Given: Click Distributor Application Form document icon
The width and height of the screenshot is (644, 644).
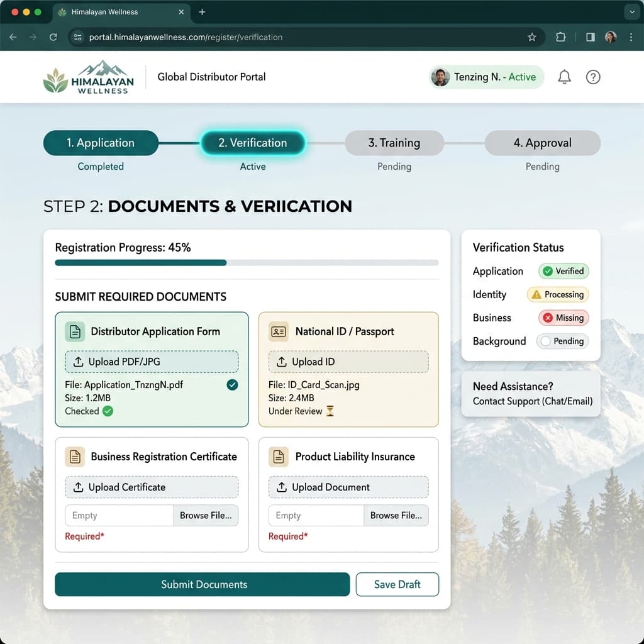Looking at the screenshot, I should (75, 331).
